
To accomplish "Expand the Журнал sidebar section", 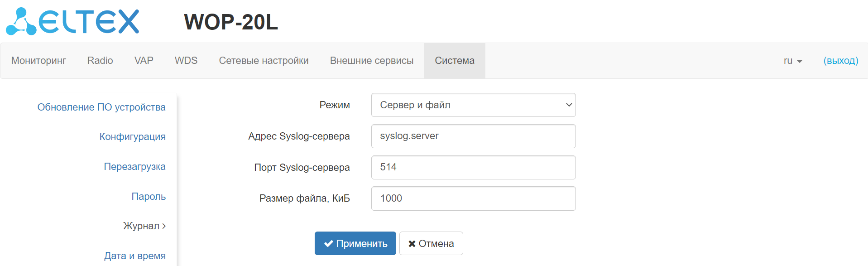I will [x=144, y=226].
